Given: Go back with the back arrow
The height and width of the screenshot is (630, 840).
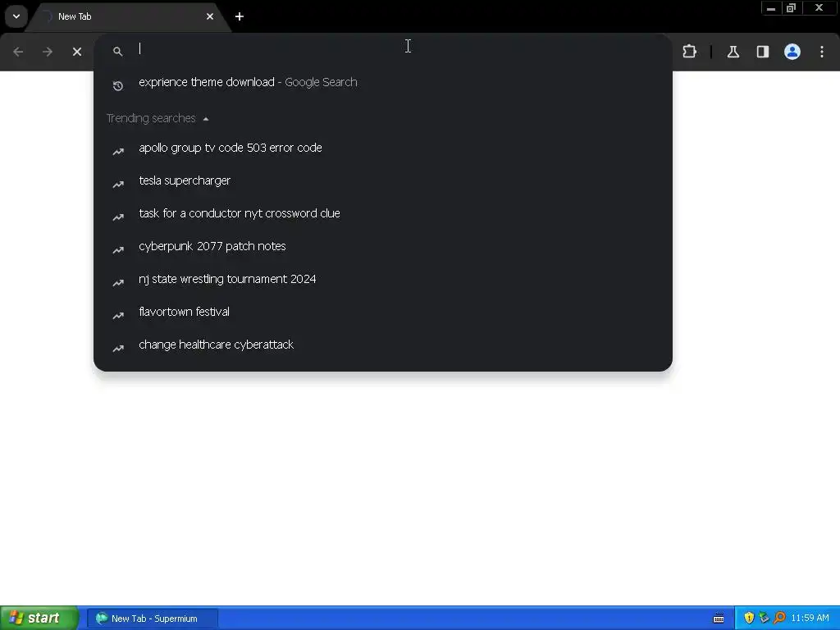Looking at the screenshot, I should click(x=18, y=52).
